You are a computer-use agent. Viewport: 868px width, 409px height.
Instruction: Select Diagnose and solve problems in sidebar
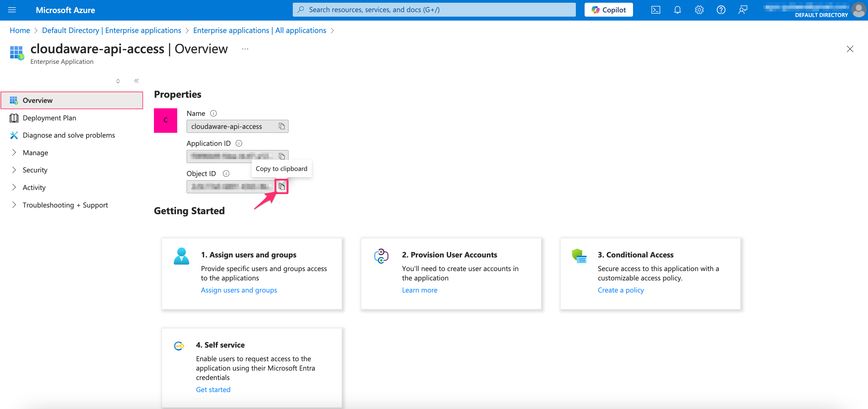coord(68,135)
